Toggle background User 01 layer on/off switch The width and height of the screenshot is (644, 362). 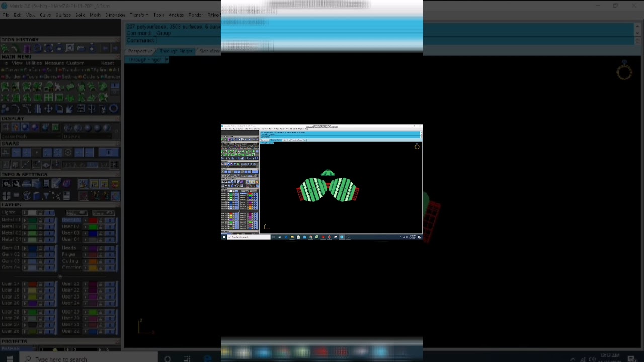pyautogui.click(x=110, y=220)
